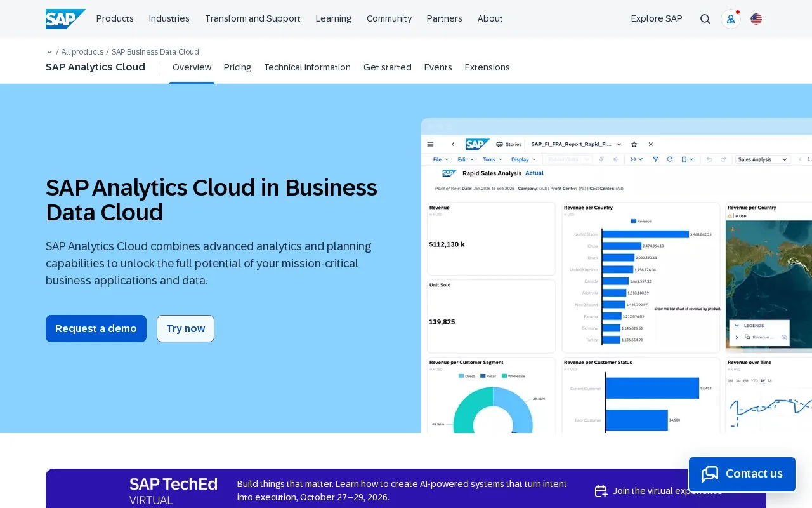Open the SAP Business Data Cloud breadcrumb link
The width and height of the screenshot is (812, 508).
(155, 52)
